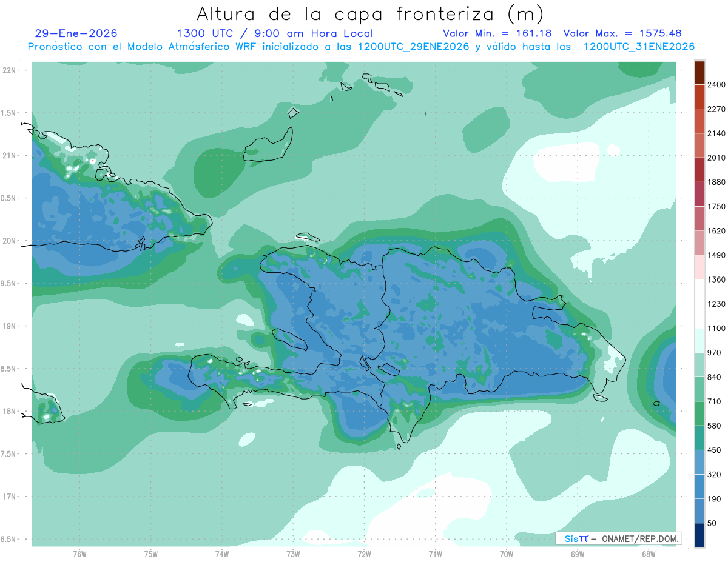This screenshot has width=728, height=562.
Task: Pick the colorbar swatch between 1490 and 1620
Action: (699, 243)
